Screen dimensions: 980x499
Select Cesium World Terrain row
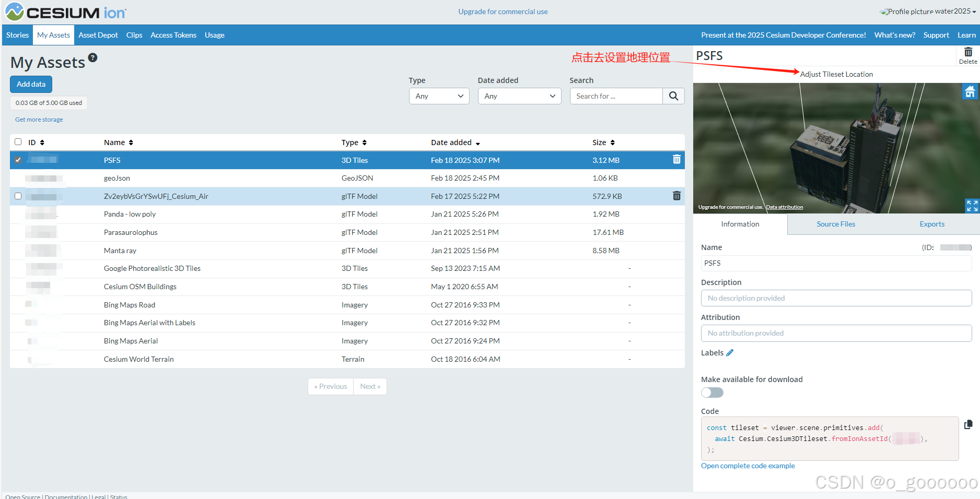coord(347,359)
